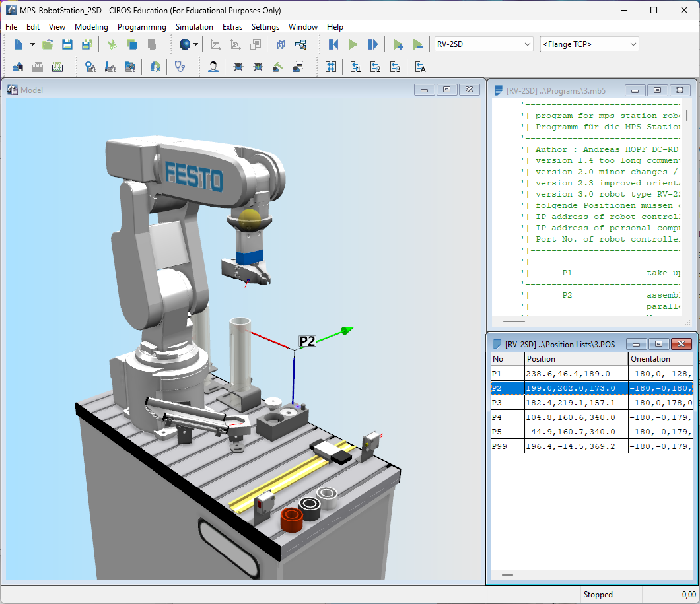Maximize the Model view window
The height and width of the screenshot is (604, 700).
[x=446, y=90]
